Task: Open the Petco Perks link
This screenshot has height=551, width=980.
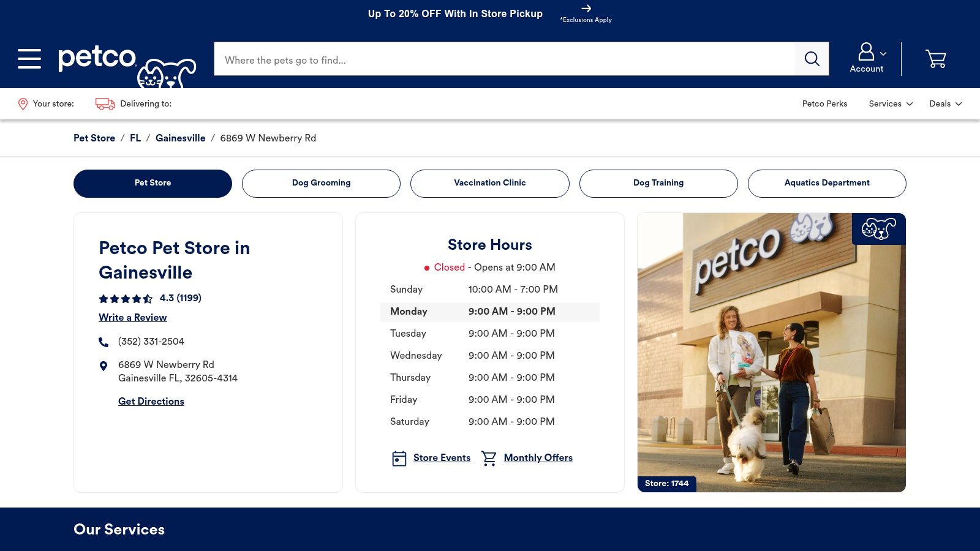Action: 824,104
